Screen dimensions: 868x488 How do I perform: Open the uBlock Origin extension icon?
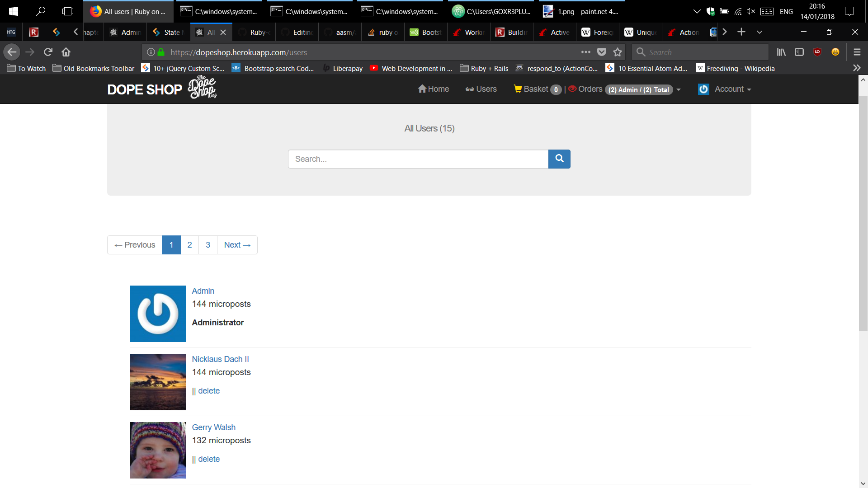pyautogui.click(x=817, y=52)
